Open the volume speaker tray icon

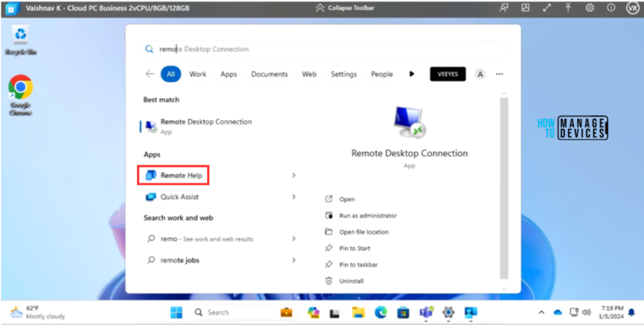tap(587, 312)
